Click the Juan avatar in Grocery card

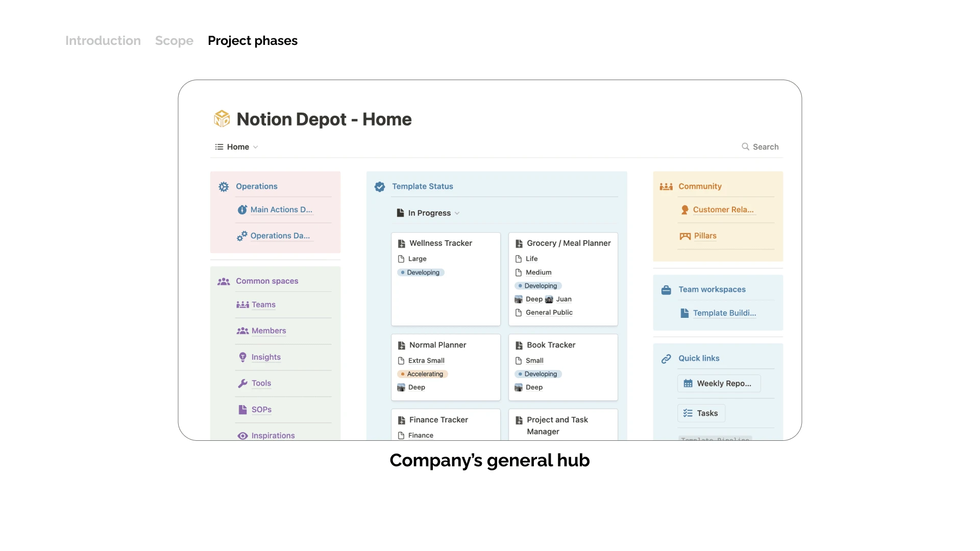pyautogui.click(x=549, y=299)
